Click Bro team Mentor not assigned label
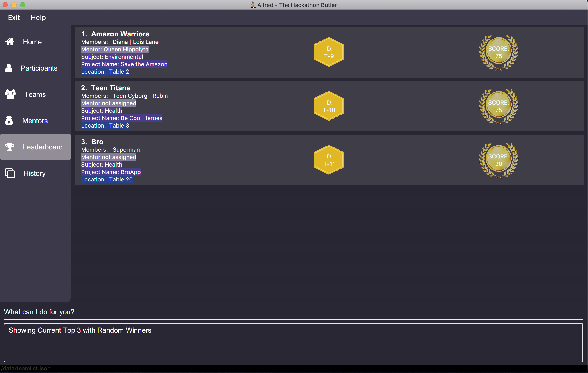This screenshot has height=373, width=588. coord(109,157)
